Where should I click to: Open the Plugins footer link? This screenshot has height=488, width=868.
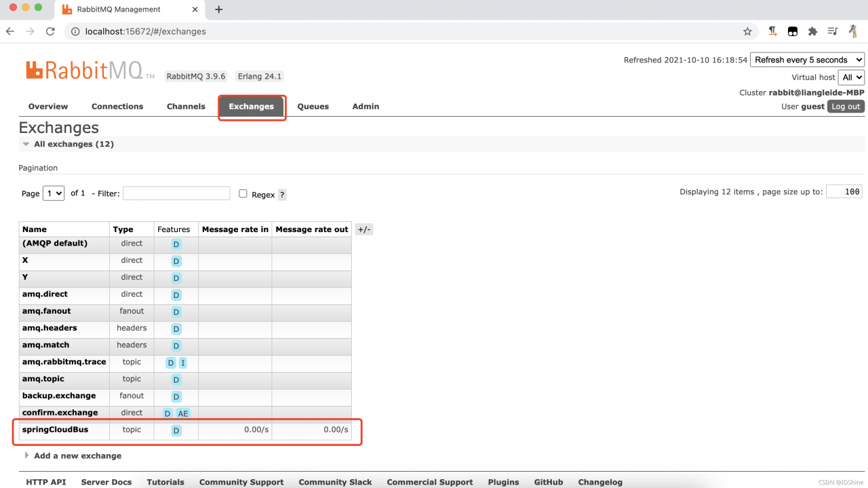[503, 482]
